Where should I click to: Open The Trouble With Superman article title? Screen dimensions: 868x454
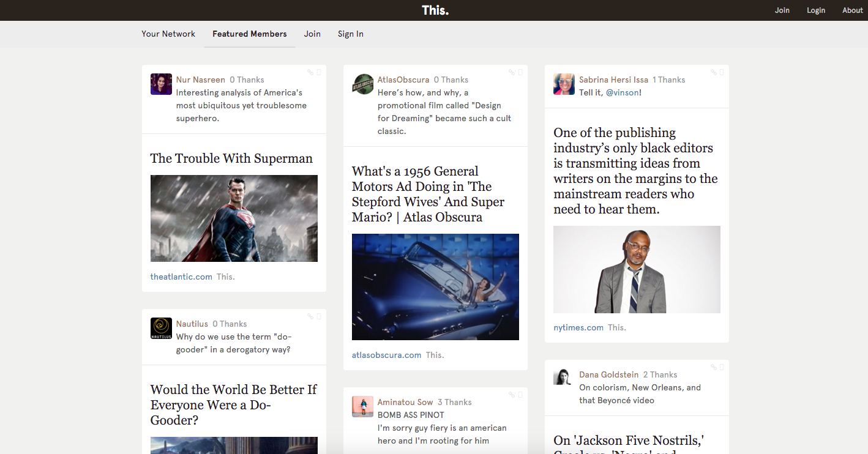tap(231, 158)
